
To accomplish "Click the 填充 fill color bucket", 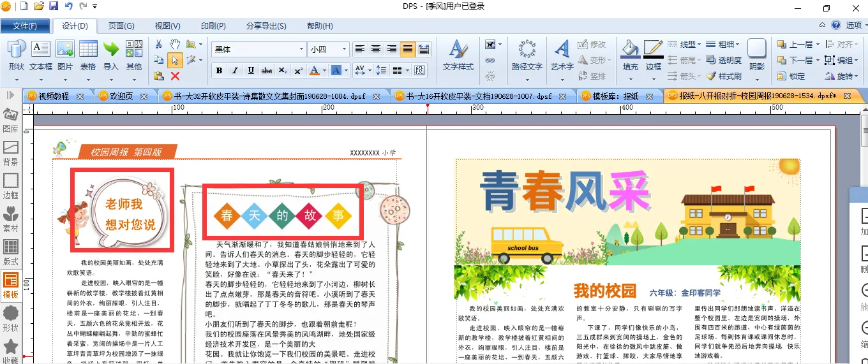I will pos(630,55).
